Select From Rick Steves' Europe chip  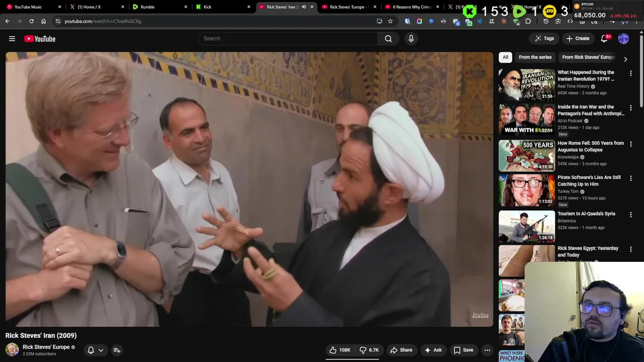click(x=588, y=57)
